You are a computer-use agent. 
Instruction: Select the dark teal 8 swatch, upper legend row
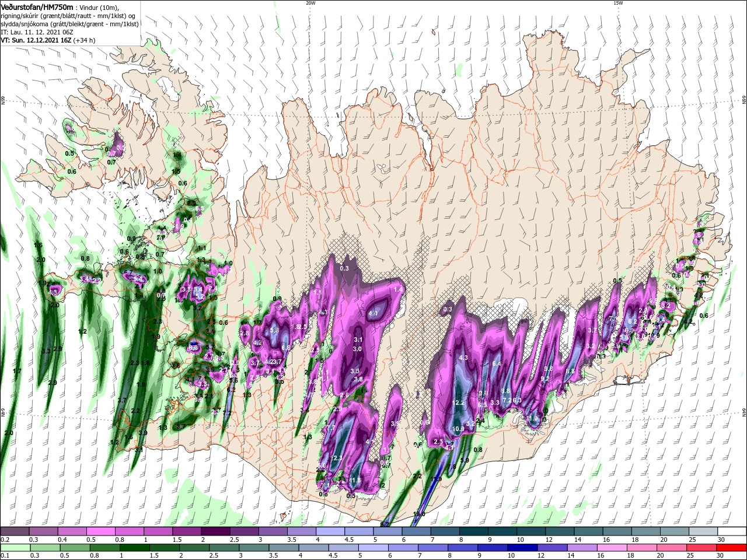473,531
